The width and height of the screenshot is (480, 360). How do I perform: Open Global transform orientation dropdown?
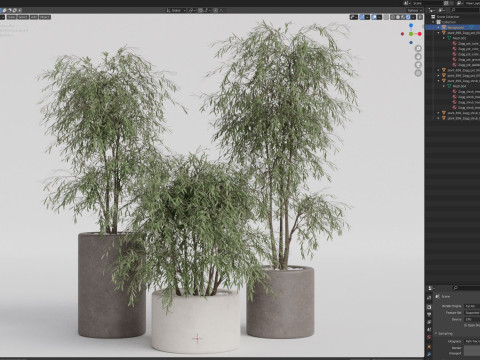[176, 10]
